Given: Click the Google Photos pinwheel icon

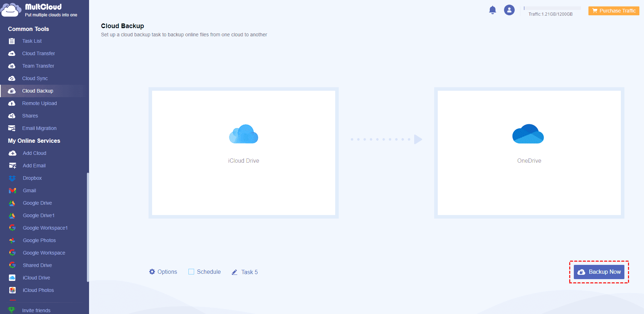Looking at the screenshot, I should coord(12,240).
